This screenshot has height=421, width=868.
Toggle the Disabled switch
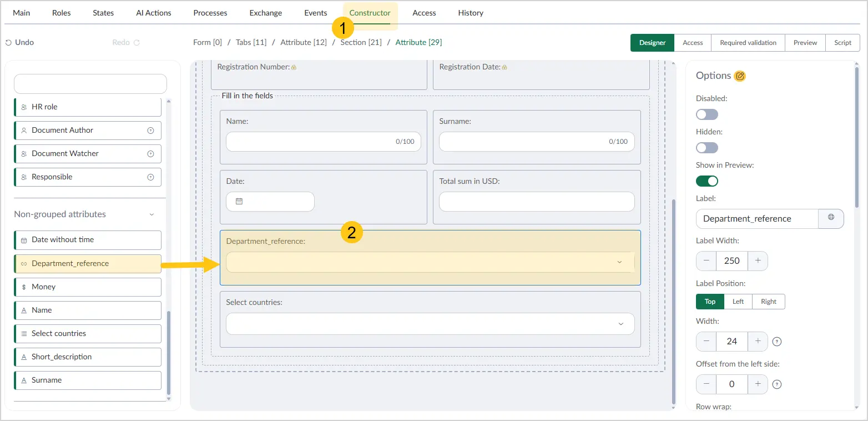point(707,114)
